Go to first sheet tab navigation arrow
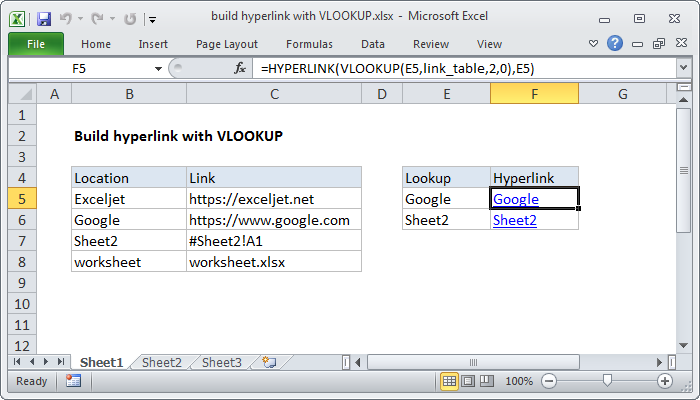 pos(17,362)
